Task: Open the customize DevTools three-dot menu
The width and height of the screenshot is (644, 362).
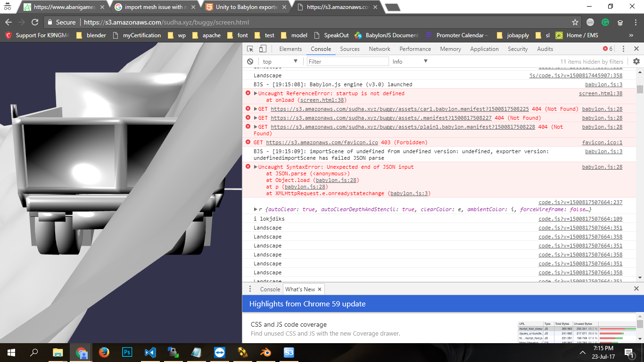Action: click(623, 49)
